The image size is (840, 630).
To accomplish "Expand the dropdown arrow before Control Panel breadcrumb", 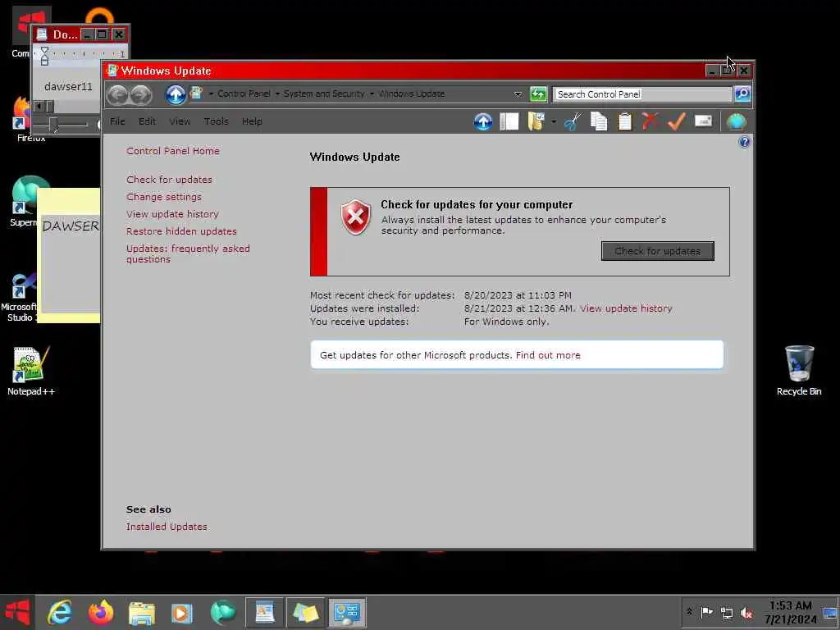I will click(x=211, y=94).
